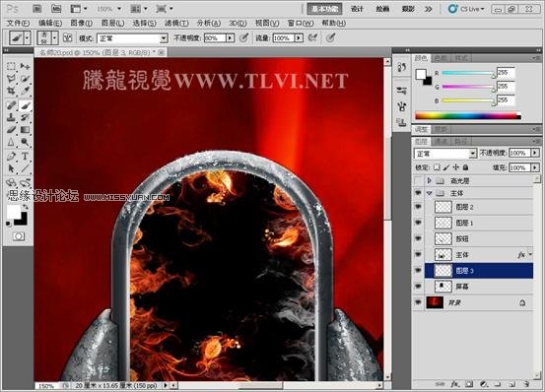The width and height of the screenshot is (545, 392).
Task: Open 滤镜(T) menu
Action: click(x=176, y=24)
